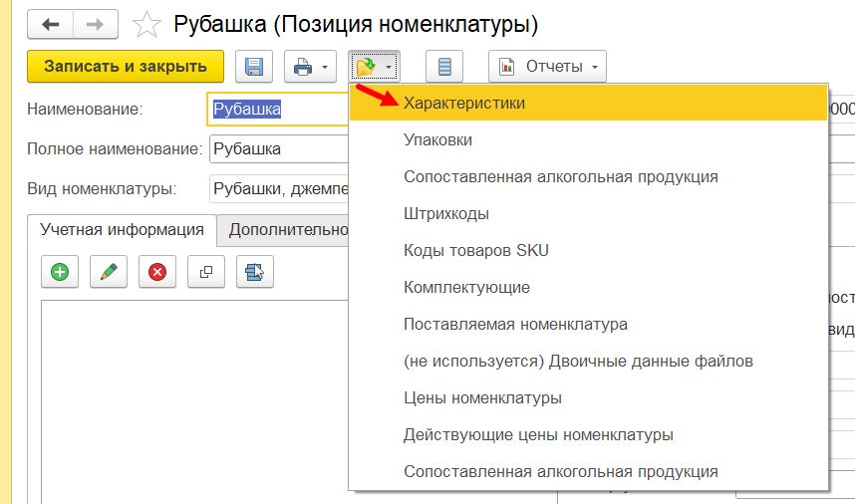Click last Сопоставленная алкогольная продукция entry

coord(589,471)
